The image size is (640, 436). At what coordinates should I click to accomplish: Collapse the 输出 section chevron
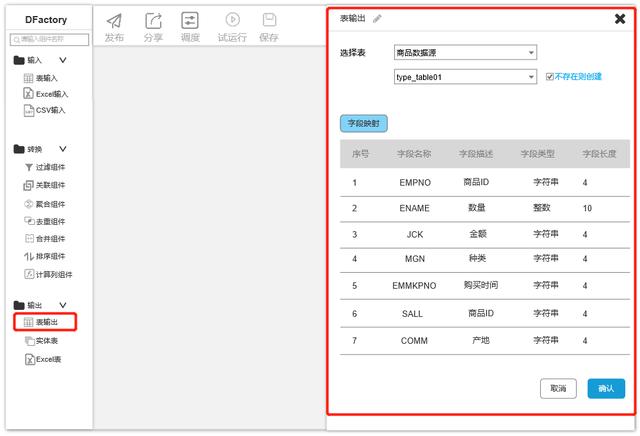[x=62, y=305]
